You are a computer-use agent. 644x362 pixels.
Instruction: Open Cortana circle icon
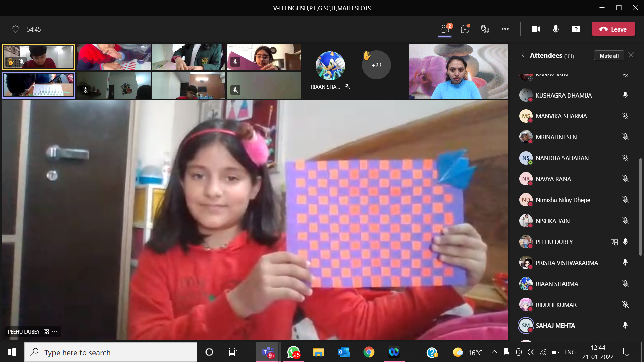coord(209,352)
